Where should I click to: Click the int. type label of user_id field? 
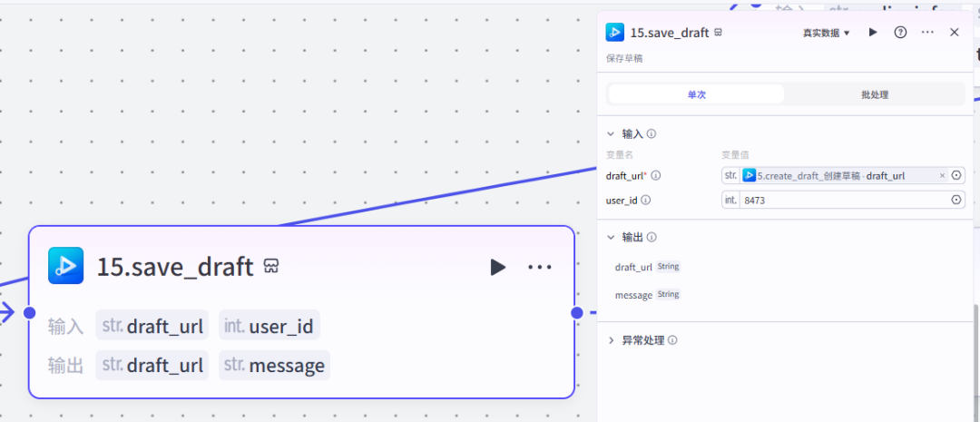pyautogui.click(x=730, y=200)
